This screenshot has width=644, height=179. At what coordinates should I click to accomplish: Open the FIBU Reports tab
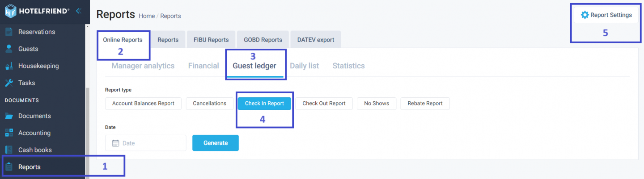(x=211, y=39)
